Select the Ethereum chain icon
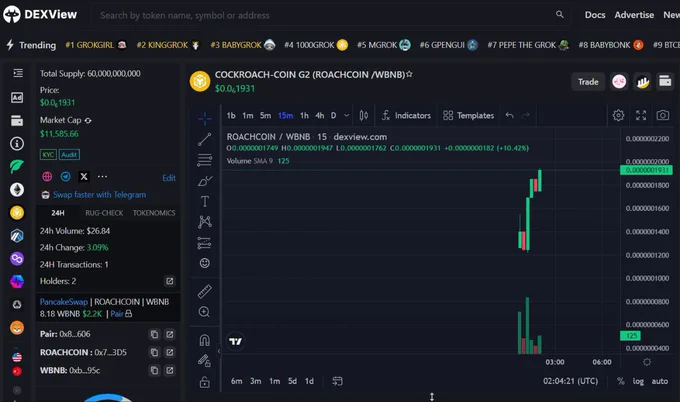Screen dimensions: 680x402 click(17, 190)
